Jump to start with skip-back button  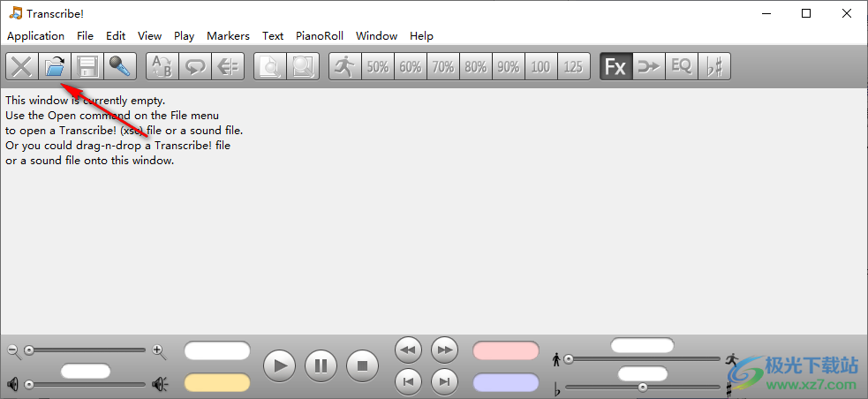[409, 381]
